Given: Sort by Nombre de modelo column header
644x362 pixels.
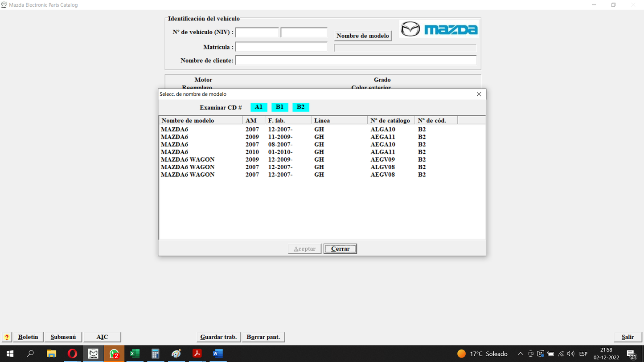Looking at the screenshot, I should [201, 121].
